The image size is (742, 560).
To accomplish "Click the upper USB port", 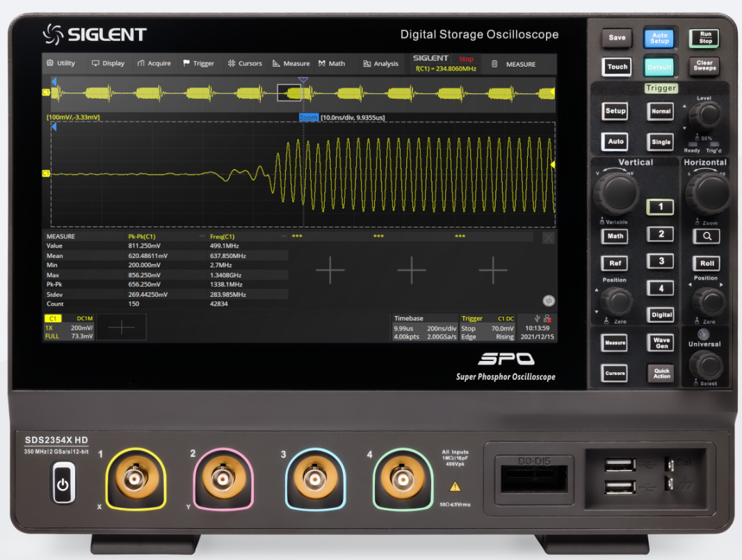I will click(620, 465).
